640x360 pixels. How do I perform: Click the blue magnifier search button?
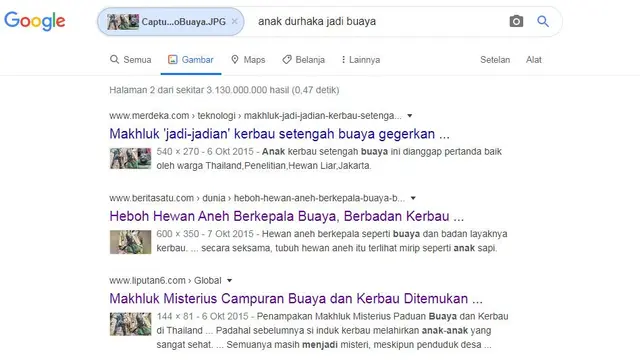coord(542,21)
